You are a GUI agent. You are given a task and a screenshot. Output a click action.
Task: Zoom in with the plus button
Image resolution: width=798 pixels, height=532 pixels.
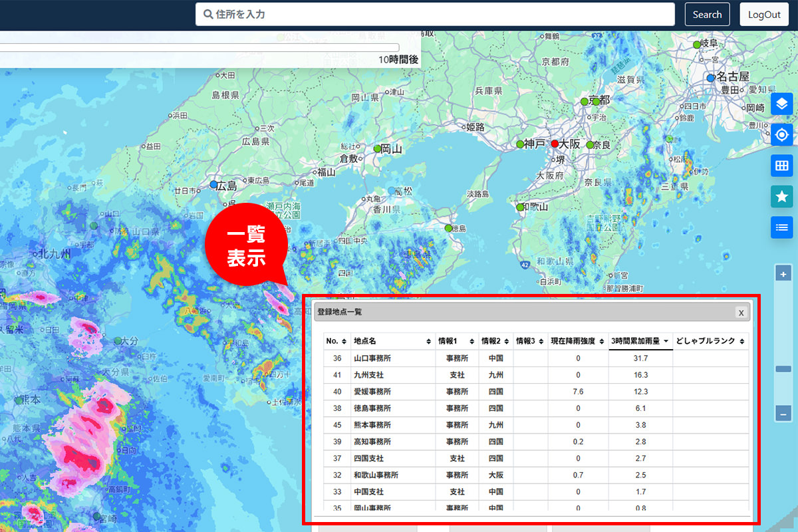(783, 273)
